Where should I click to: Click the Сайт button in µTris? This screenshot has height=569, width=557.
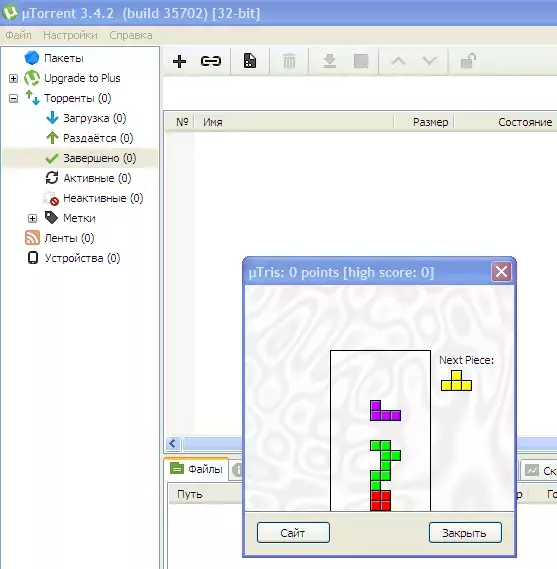click(293, 533)
